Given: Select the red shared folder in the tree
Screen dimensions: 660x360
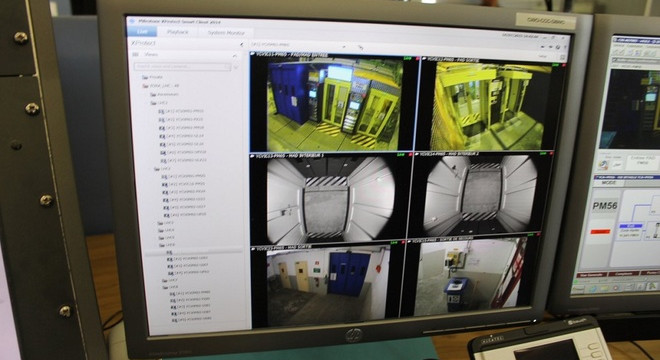Looking at the screenshot, I should click(x=161, y=86).
